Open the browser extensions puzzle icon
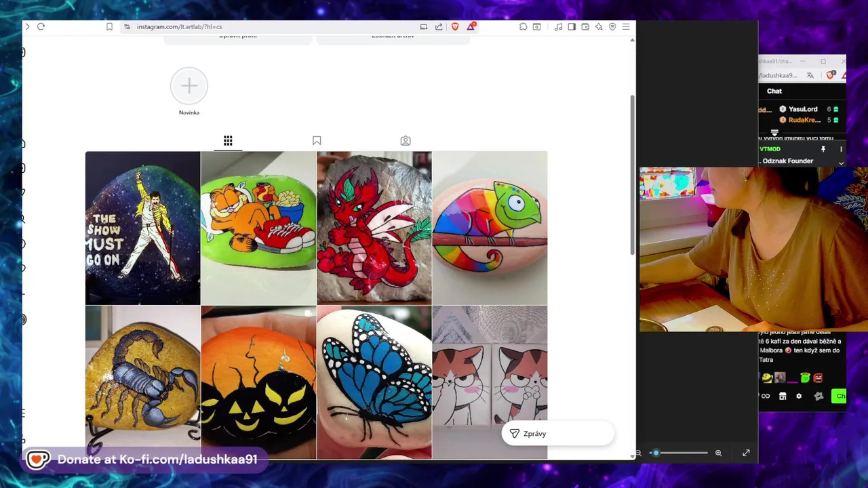This screenshot has width=868, height=488. tap(524, 26)
